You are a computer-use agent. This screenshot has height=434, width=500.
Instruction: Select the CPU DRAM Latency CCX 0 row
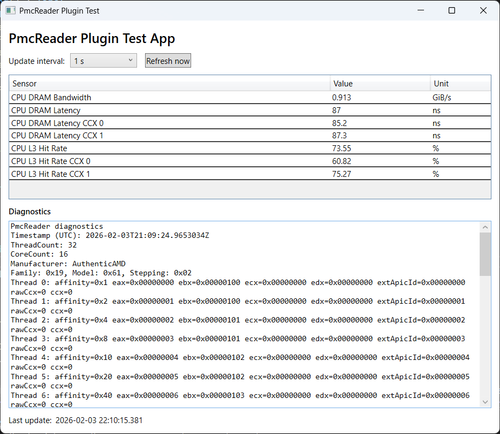pyautogui.click(x=250, y=123)
